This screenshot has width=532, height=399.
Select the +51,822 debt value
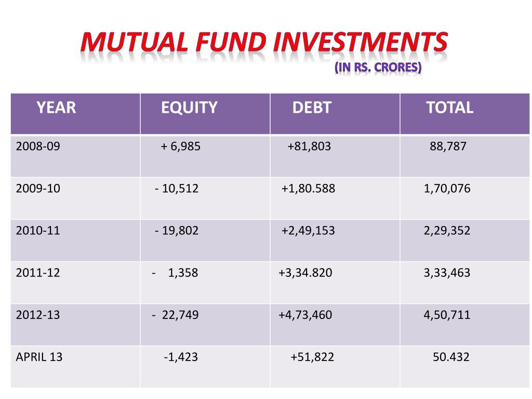312,357
